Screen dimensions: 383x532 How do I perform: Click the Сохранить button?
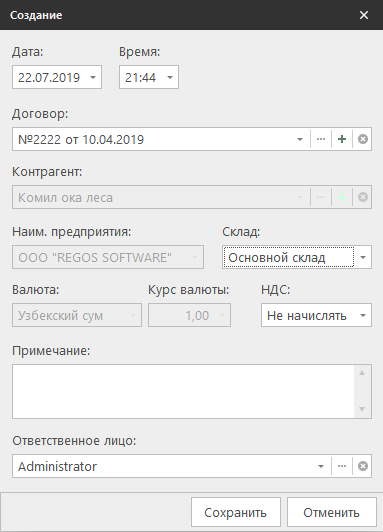(236, 512)
